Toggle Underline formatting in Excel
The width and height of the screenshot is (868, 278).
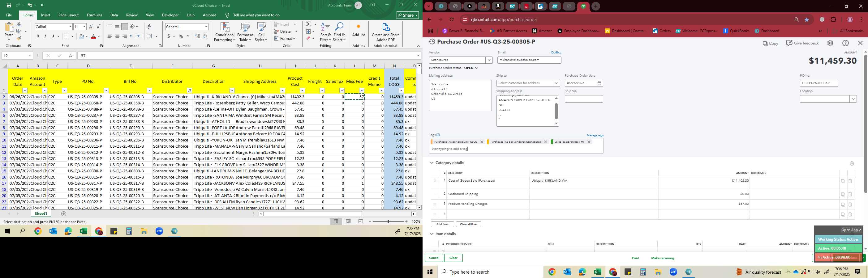[53, 36]
